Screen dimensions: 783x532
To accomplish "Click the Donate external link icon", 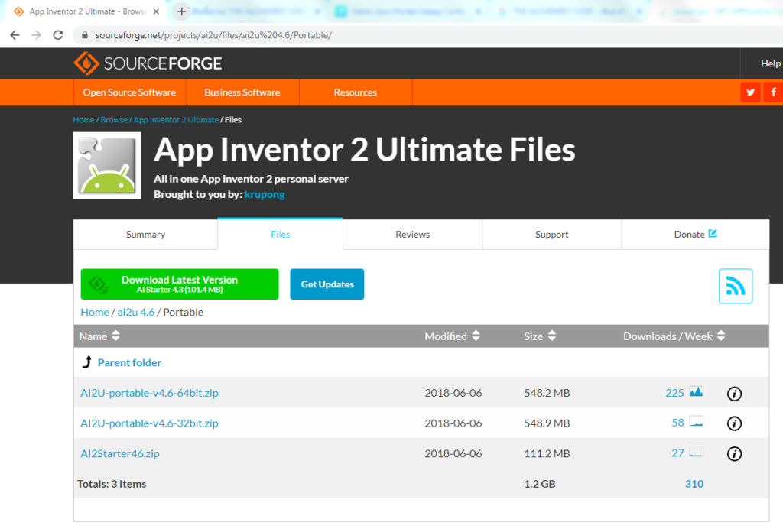I will coord(713,233).
